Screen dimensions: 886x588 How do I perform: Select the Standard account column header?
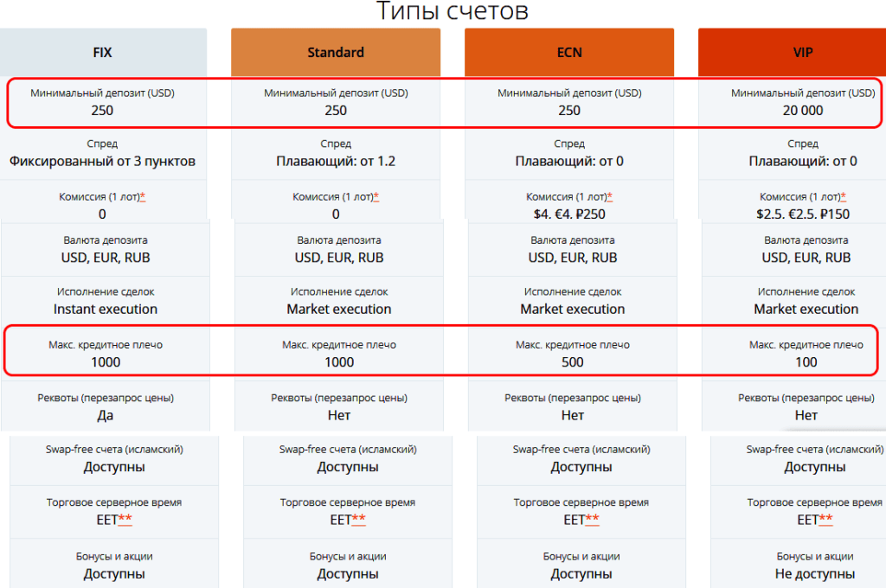336,52
